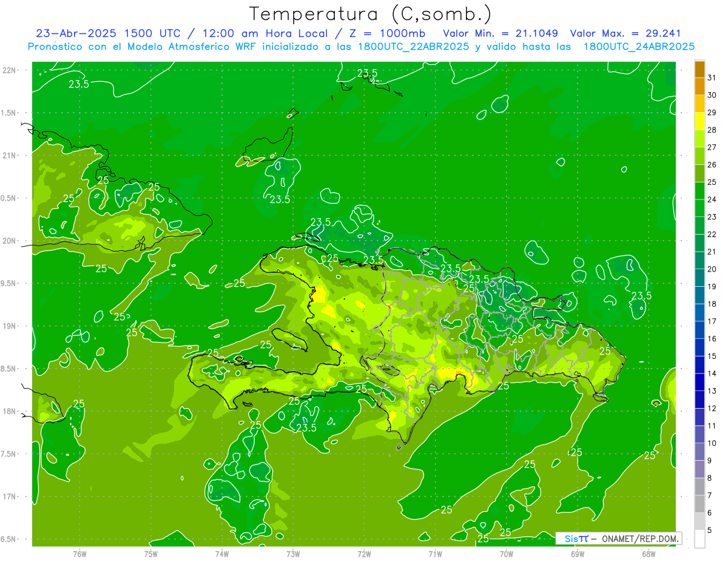
Task: Click the "18N" latitude axis label
Action: (10, 411)
